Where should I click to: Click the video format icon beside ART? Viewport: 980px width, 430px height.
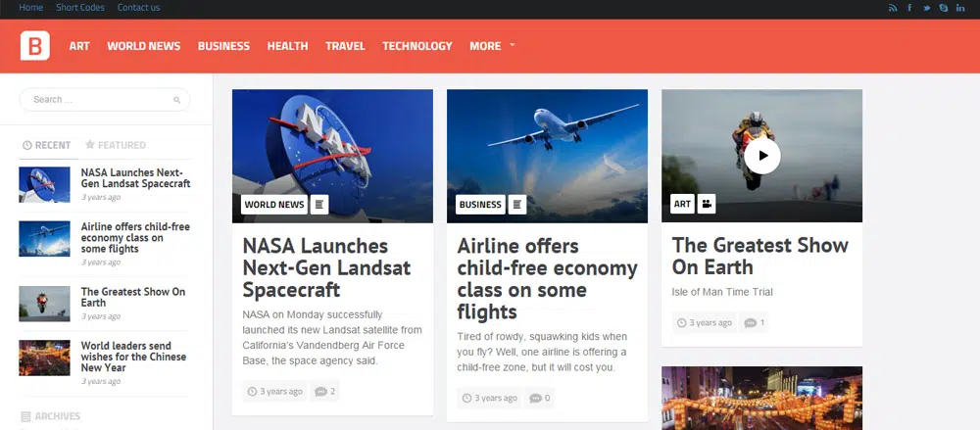(707, 204)
